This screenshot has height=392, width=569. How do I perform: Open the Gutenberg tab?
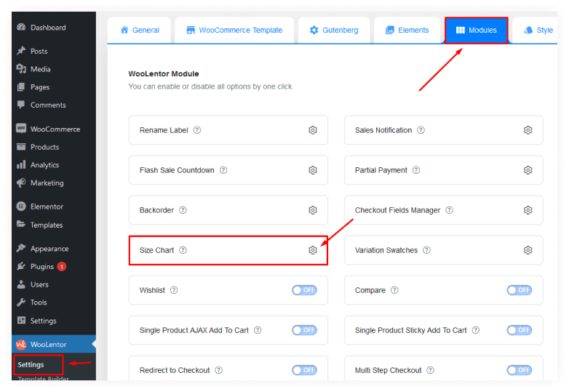pyautogui.click(x=334, y=30)
